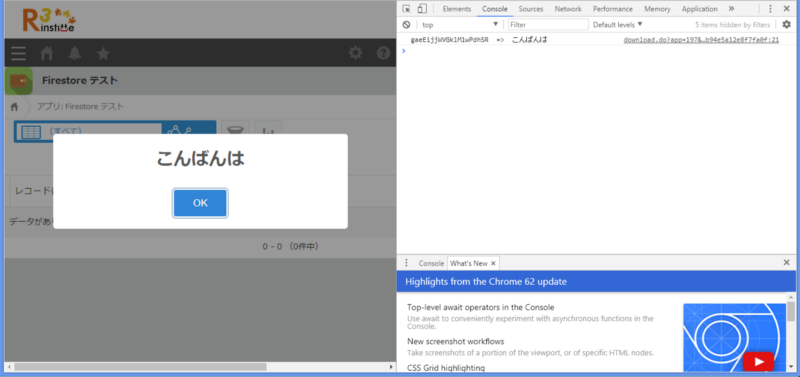The height and width of the screenshot is (377, 800).
Task: Click the console Filter input field
Action: click(548, 24)
